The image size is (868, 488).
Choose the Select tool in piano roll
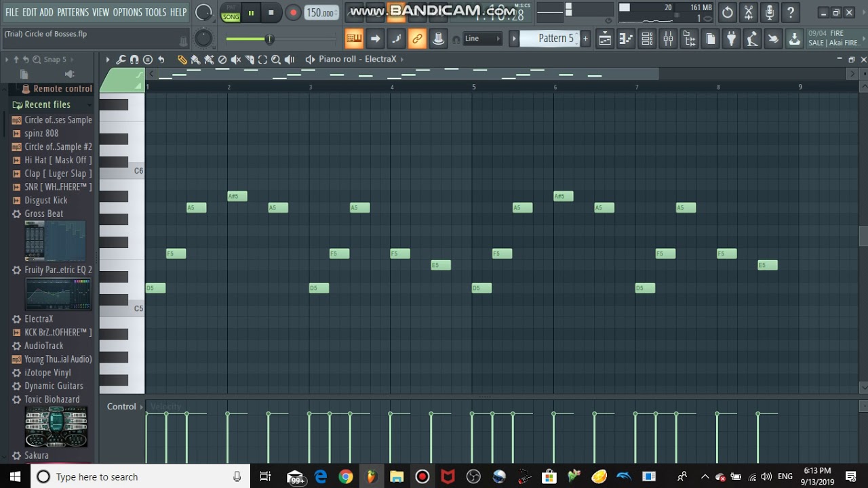[x=262, y=60]
